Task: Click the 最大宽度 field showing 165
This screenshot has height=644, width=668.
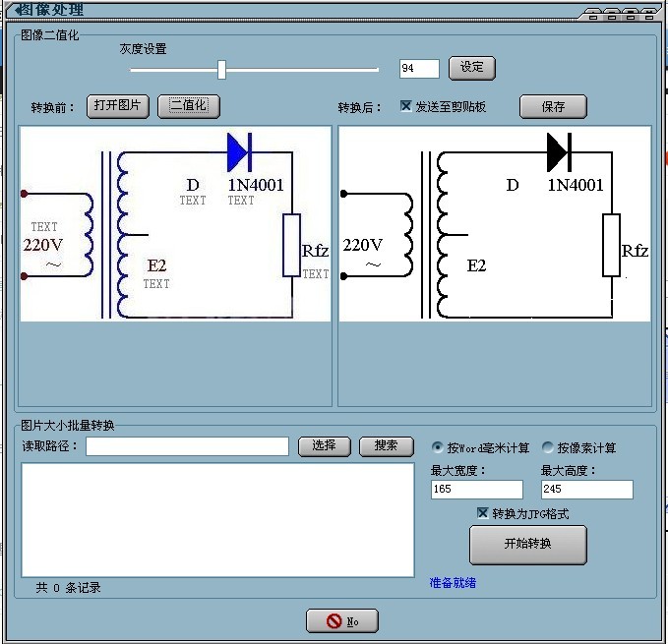Action: (x=476, y=490)
